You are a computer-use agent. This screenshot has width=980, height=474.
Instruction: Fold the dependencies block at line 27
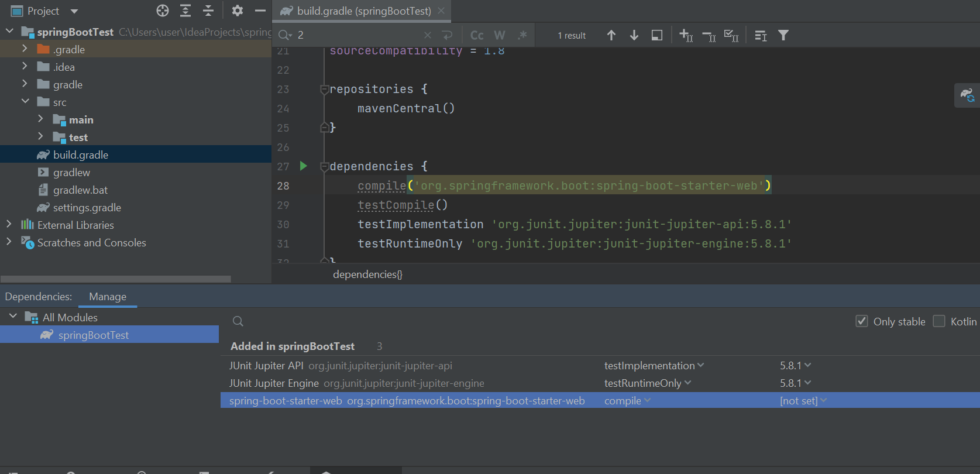tap(325, 167)
